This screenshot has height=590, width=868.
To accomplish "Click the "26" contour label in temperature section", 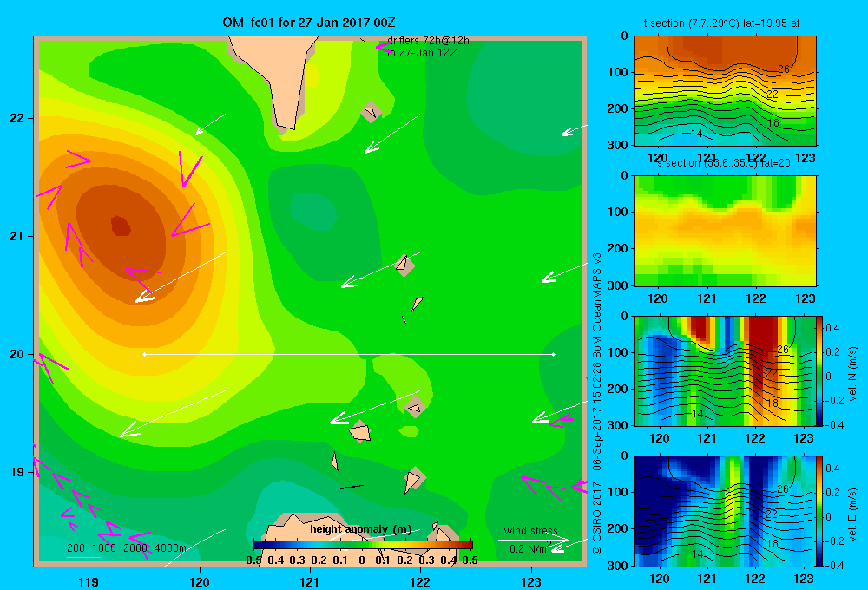I will 783,69.
